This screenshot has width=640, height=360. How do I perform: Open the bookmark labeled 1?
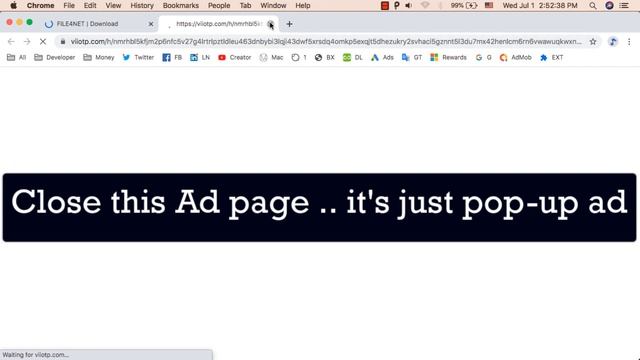click(x=299, y=58)
